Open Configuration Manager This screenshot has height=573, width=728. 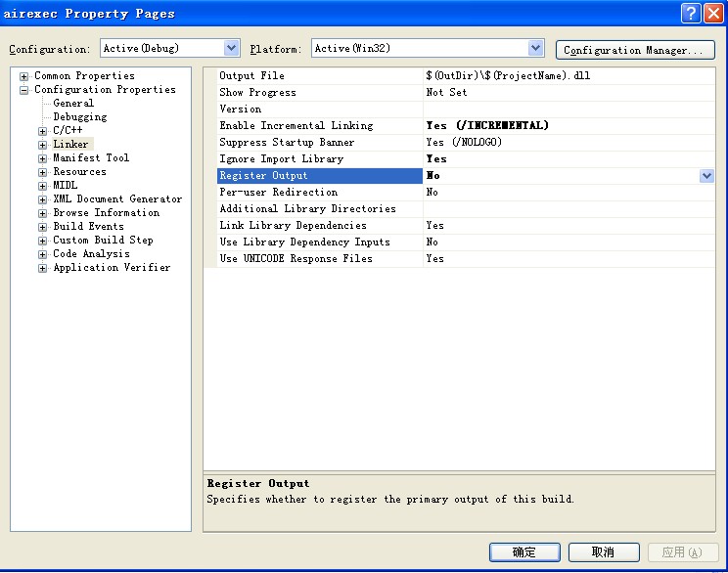point(635,50)
